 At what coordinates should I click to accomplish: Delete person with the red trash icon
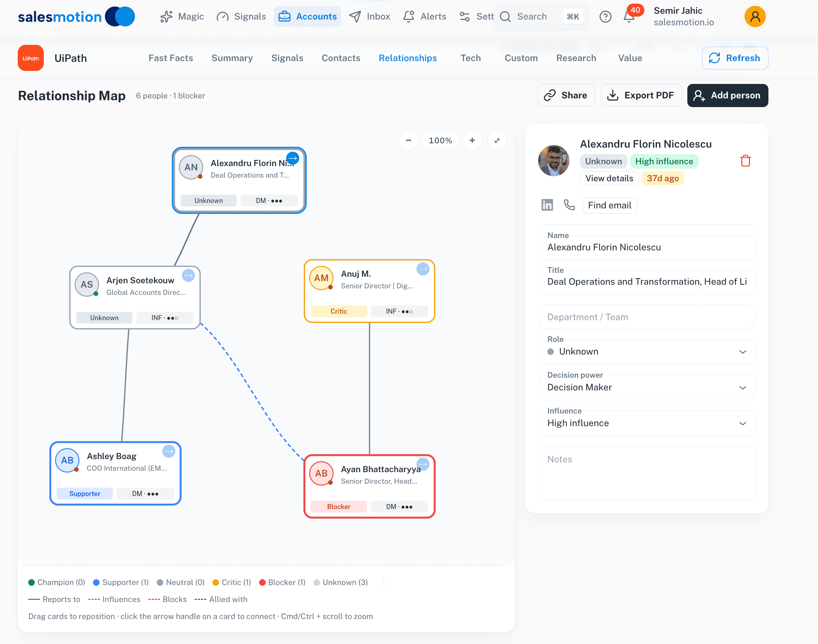[x=746, y=161]
